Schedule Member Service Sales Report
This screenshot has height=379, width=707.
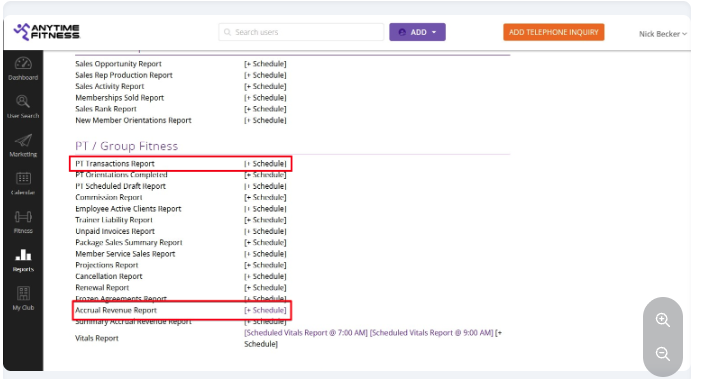(x=265, y=253)
